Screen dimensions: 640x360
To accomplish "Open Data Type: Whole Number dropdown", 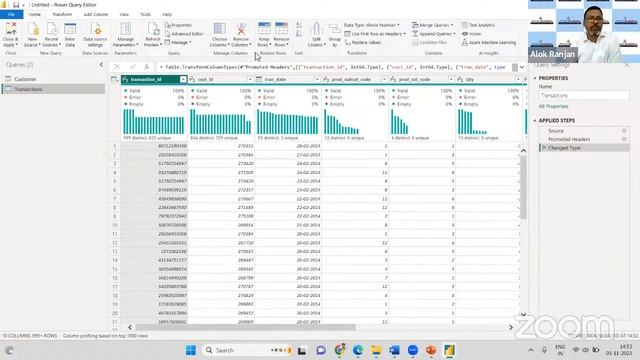I will (372, 25).
